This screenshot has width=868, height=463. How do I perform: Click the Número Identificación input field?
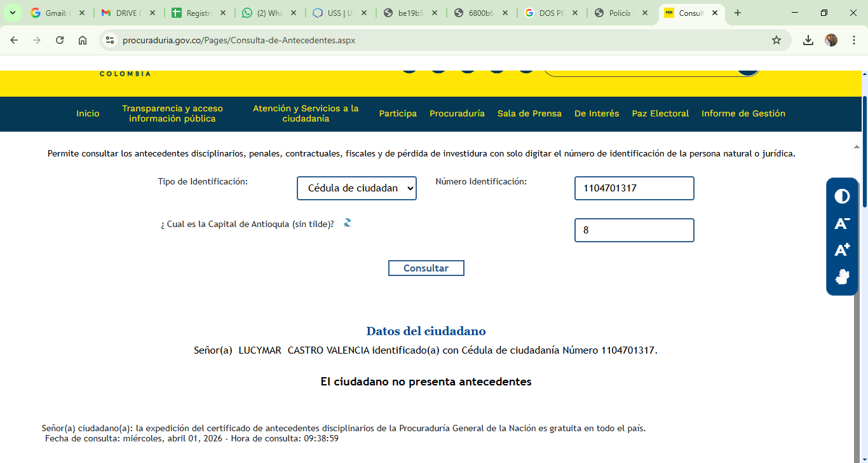coord(634,188)
